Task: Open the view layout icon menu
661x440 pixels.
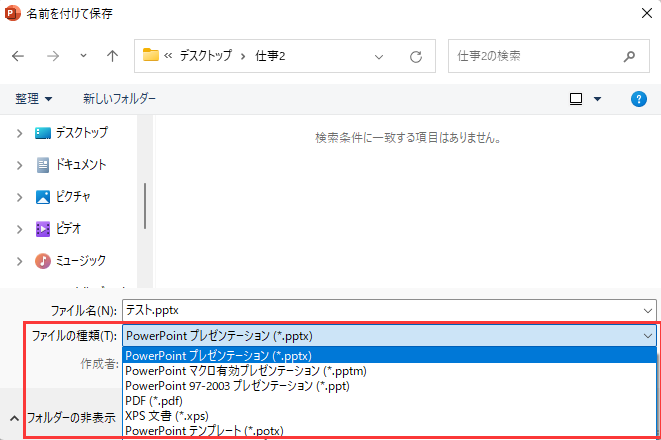Action: point(585,99)
